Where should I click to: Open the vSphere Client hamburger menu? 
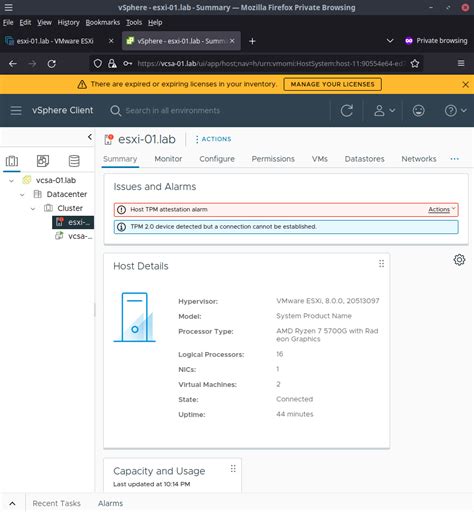coord(16,110)
